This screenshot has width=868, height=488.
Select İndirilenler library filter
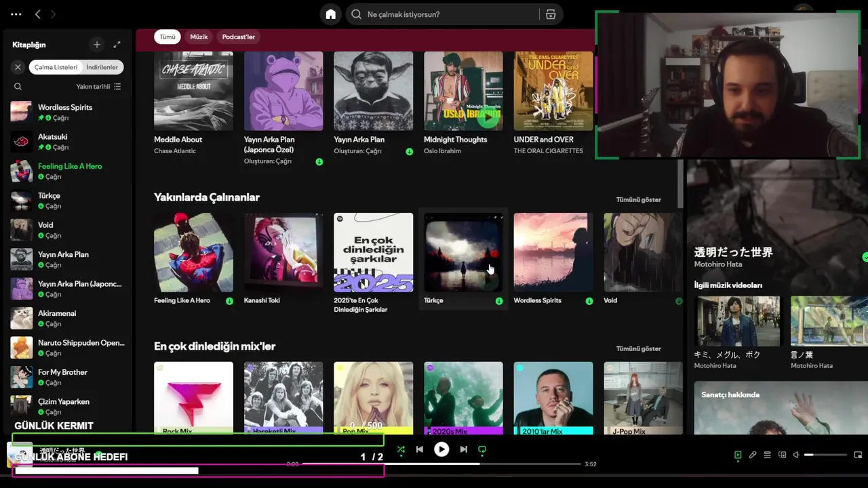pyautogui.click(x=102, y=67)
